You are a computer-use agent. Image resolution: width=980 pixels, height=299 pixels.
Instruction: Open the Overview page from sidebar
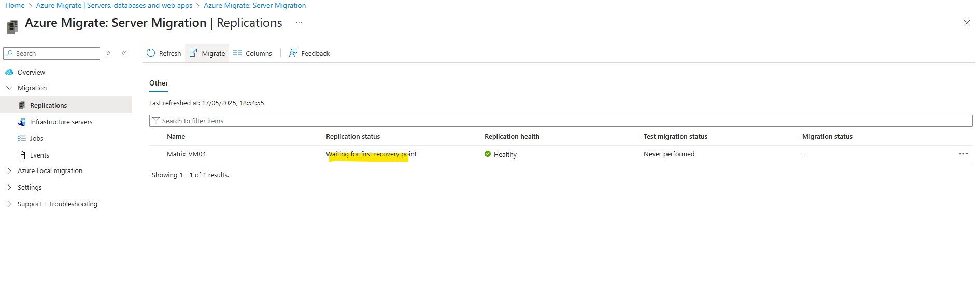[x=31, y=72]
